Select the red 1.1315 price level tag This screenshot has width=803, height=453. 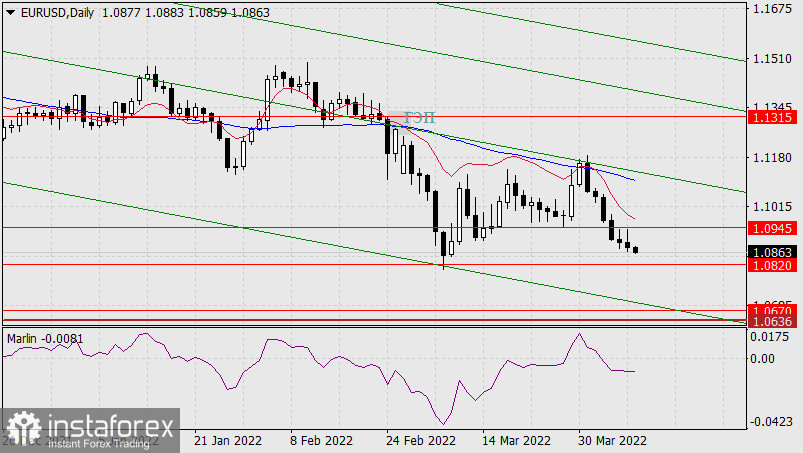[x=773, y=117]
